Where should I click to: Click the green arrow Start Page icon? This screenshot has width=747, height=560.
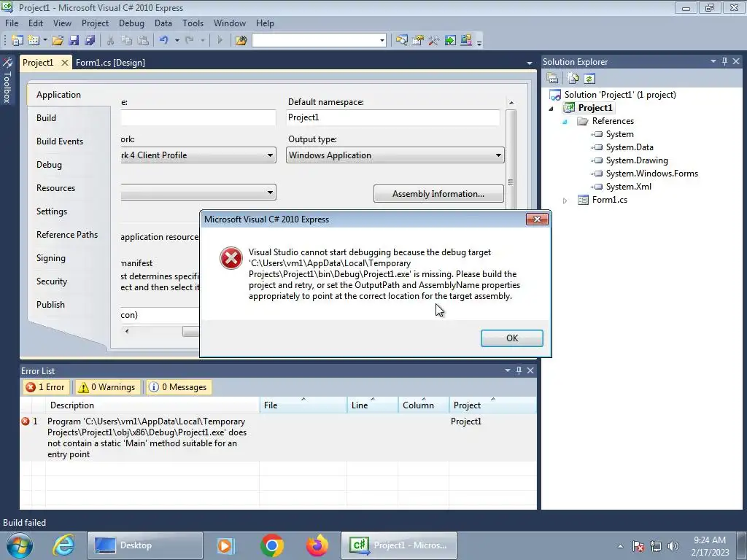pos(449,41)
